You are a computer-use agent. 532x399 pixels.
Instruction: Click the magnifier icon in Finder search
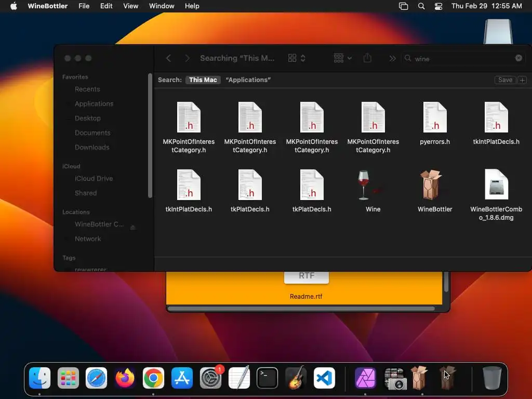coord(408,58)
